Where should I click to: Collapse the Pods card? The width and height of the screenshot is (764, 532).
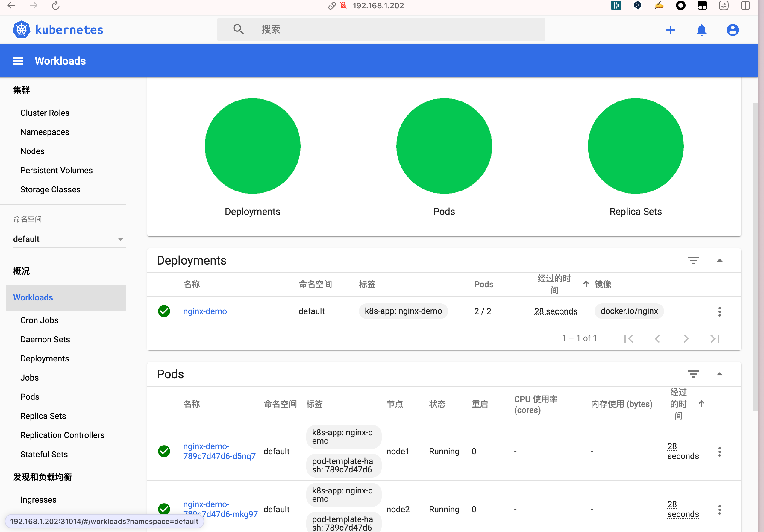click(x=719, y=374)
